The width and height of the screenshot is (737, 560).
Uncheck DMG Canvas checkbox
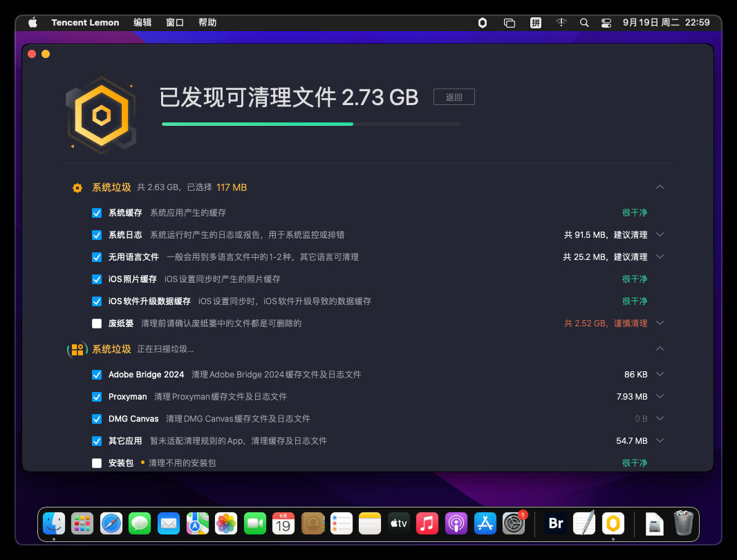click(97, 419)
